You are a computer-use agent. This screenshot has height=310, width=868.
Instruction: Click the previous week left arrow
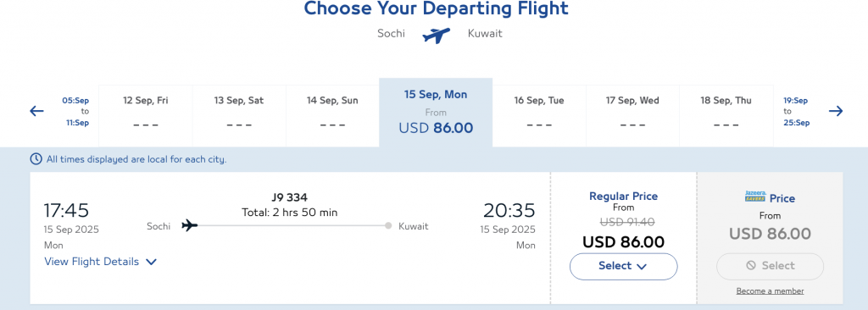point(36,111)
